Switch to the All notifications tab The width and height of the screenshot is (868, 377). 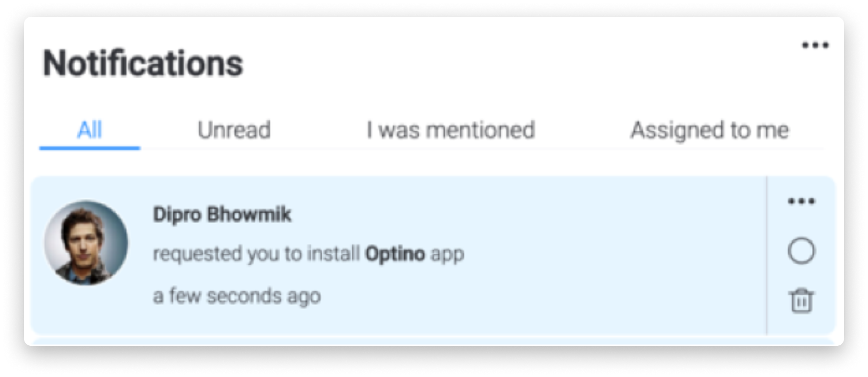point(90,130)
